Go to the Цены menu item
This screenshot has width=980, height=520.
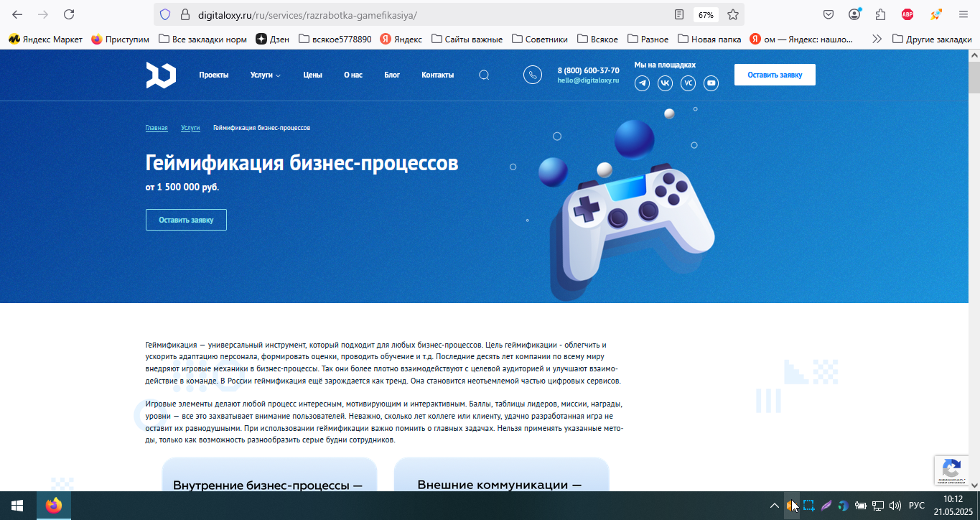click(x=312, y=75)
